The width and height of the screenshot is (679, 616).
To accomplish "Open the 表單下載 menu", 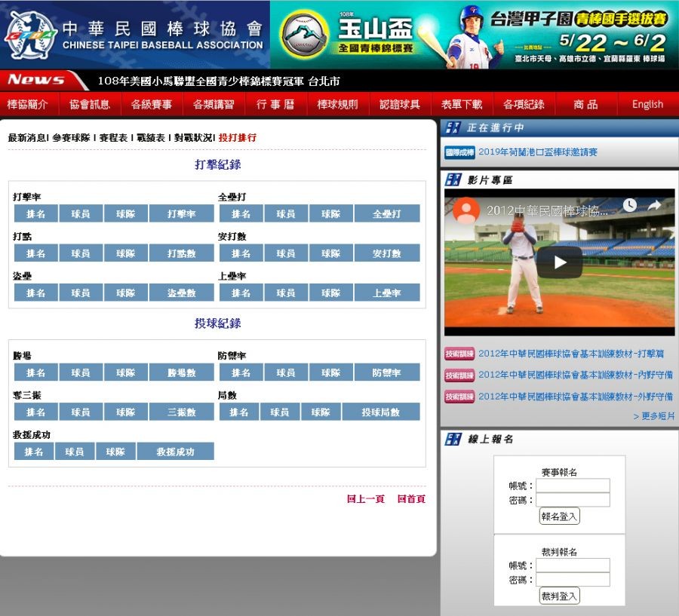I will point(462,104).
